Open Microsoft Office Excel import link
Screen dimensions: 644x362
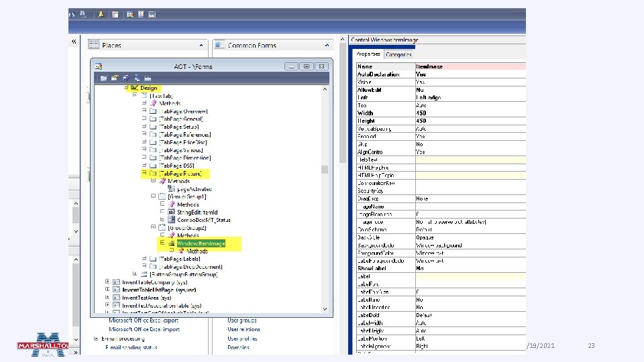tap(144, 329)
